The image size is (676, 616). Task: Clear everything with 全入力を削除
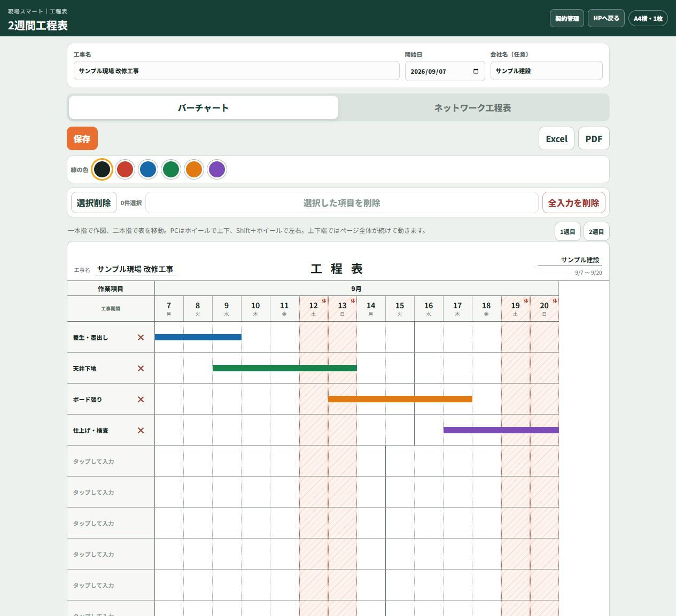click(574, 202)
